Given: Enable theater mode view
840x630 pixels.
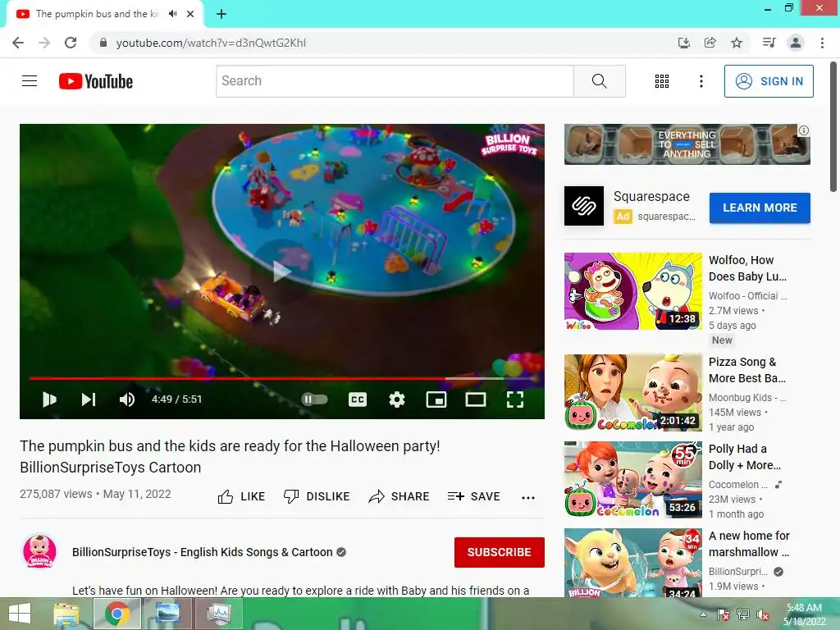Looking at the screenshot, I should tap(476, 399).
